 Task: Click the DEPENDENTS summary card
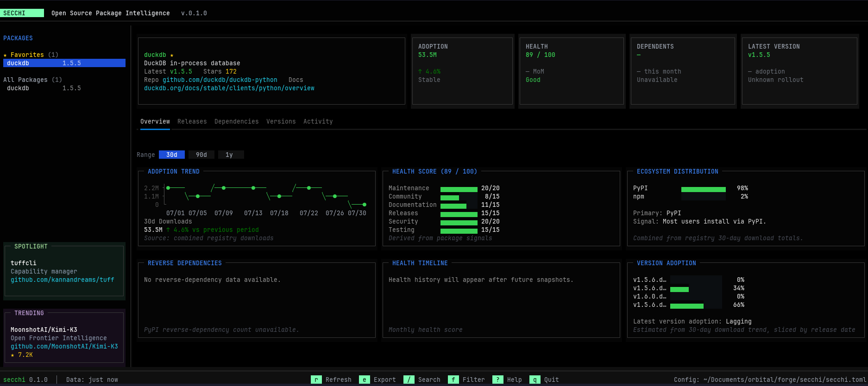pyautogui.click(x=683, y=71)
